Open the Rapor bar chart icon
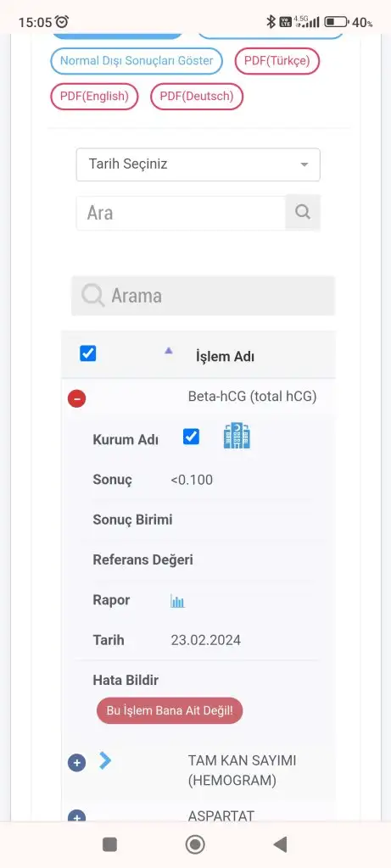The height and width of the screenshot is (868, 391). point(177,601)
